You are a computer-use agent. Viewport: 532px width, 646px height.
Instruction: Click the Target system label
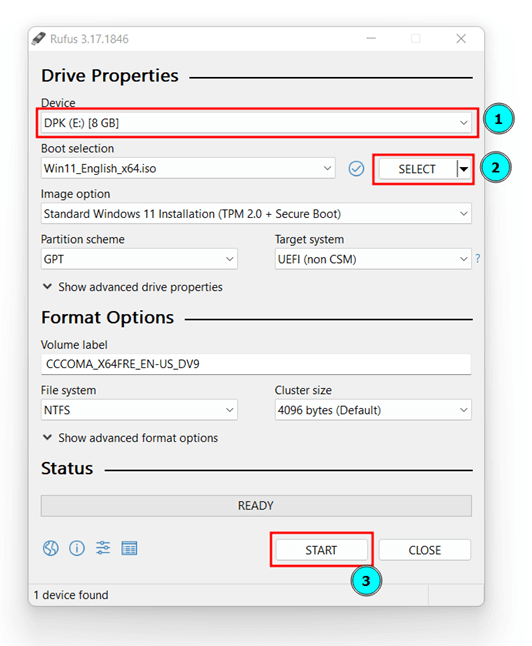309,239
